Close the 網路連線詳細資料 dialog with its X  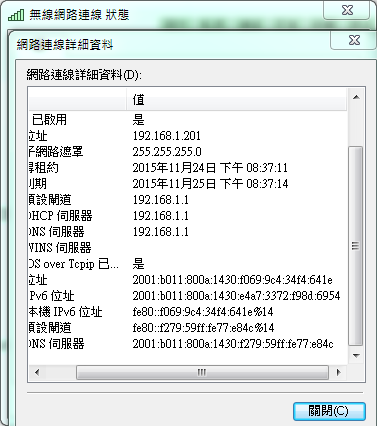point(354,40)
